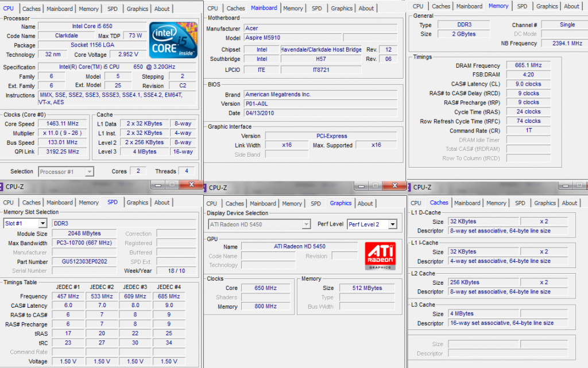
Task: Click the Intel Core i5 logo
Action: coord(171,40)
